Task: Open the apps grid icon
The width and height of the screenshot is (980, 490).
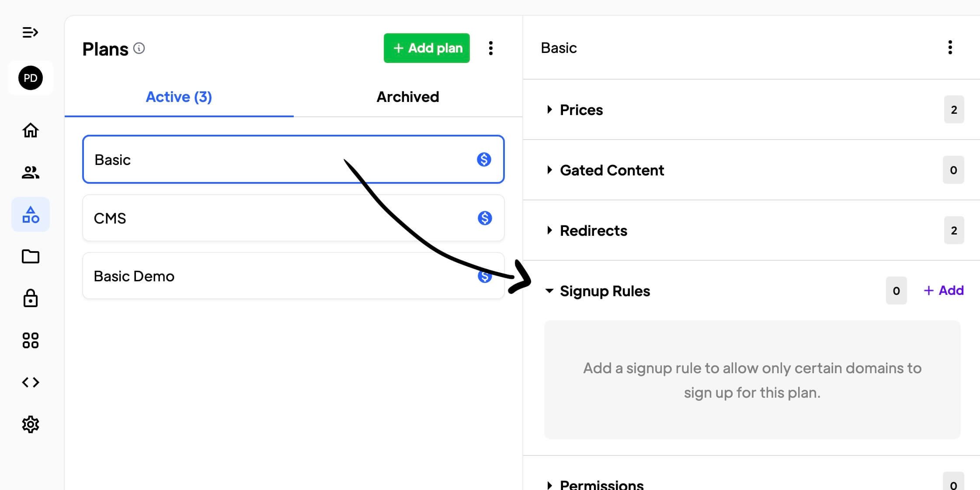Action: pos(31,340)
